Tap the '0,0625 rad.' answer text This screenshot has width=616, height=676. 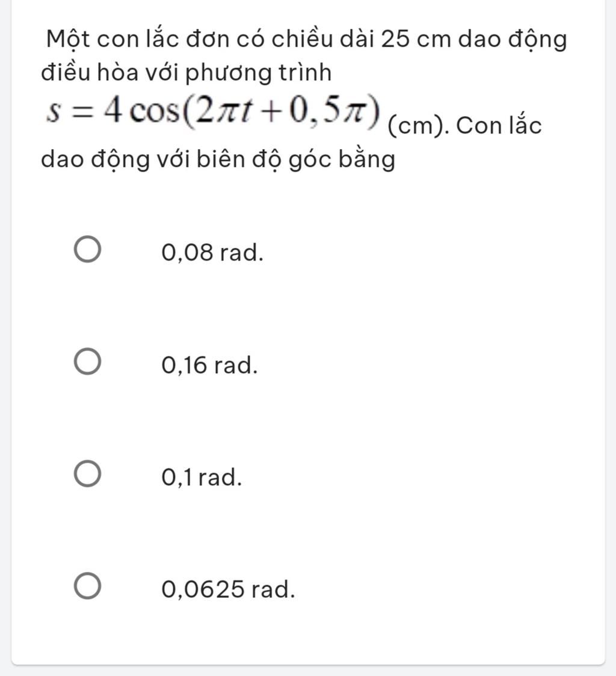228,589
